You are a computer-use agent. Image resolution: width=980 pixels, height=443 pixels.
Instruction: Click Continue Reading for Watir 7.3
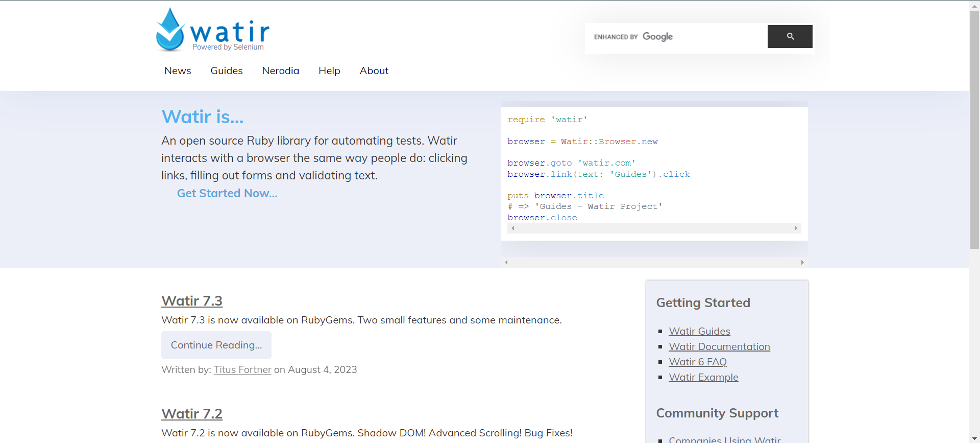[x=216, y=345]
